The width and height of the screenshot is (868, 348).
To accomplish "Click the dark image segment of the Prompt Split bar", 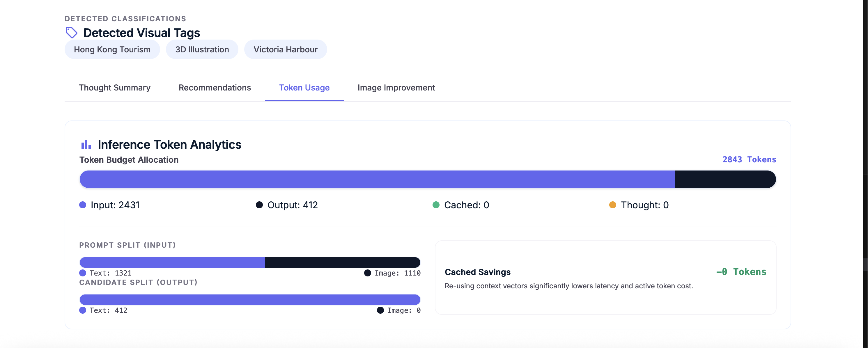I will (x=342, y=262).
